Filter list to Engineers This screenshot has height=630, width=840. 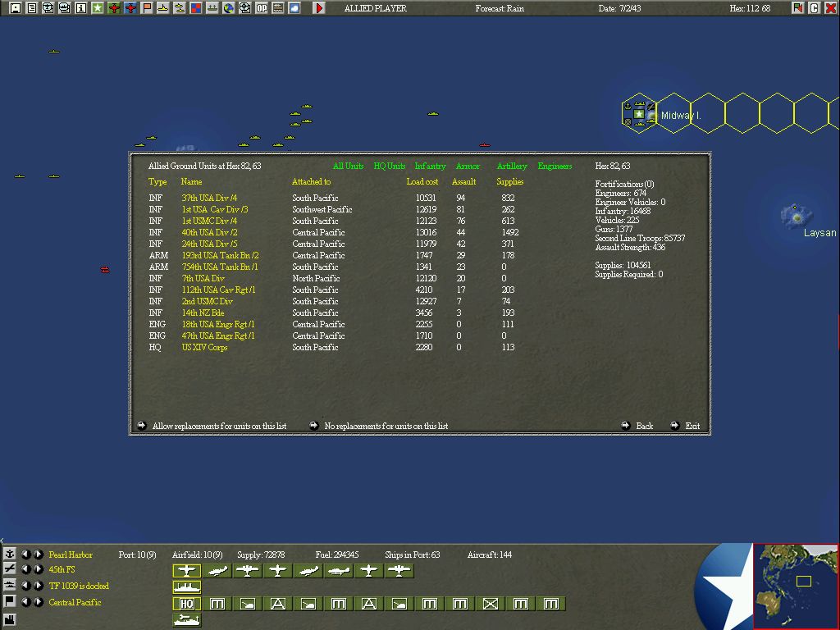tap(555, 166)
